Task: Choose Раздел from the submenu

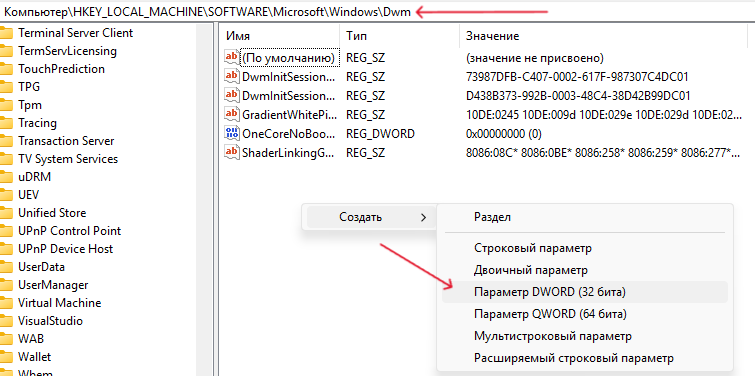Action: coord(585,217)
